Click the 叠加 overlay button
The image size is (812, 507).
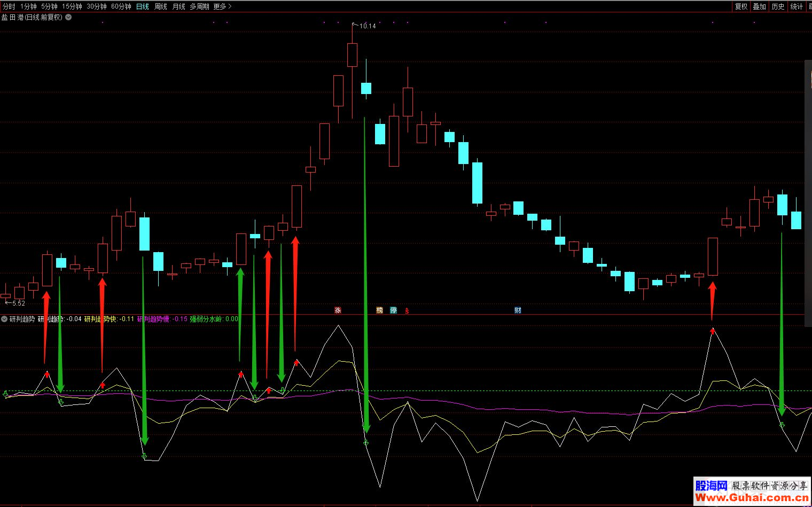(760, 6)
